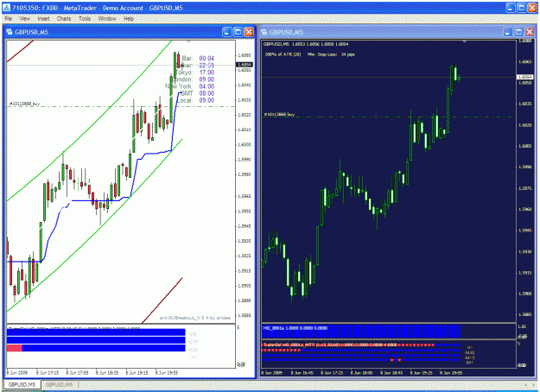The height and width of the screenshot is (392, 540).
Task: Maximize the main MetaTrader window
Action: pyautogui.click(x=522, y=8)
